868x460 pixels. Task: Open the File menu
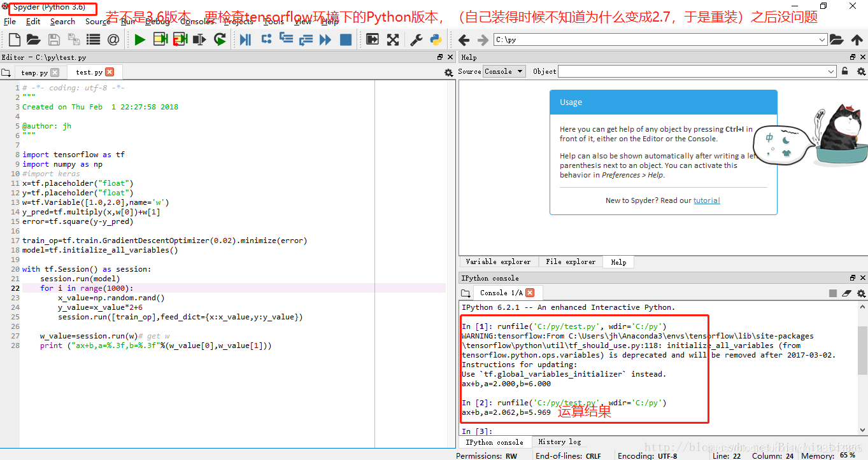pyautogui.click(x=10, y=21)
